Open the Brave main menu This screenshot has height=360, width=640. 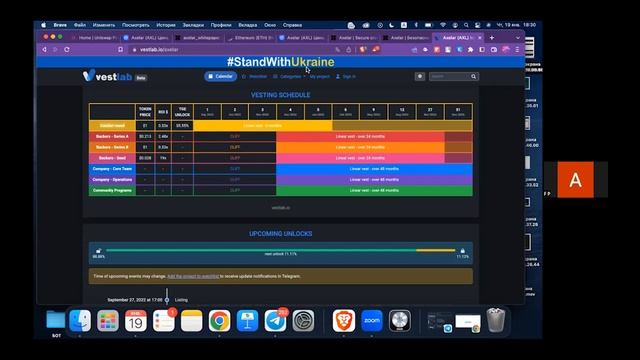tap(517, 49)
